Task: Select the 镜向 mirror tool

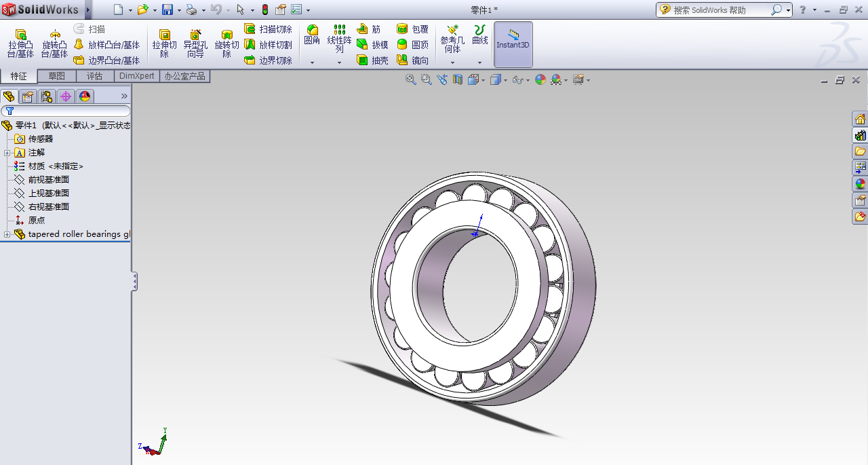Action: coord(412,60)
